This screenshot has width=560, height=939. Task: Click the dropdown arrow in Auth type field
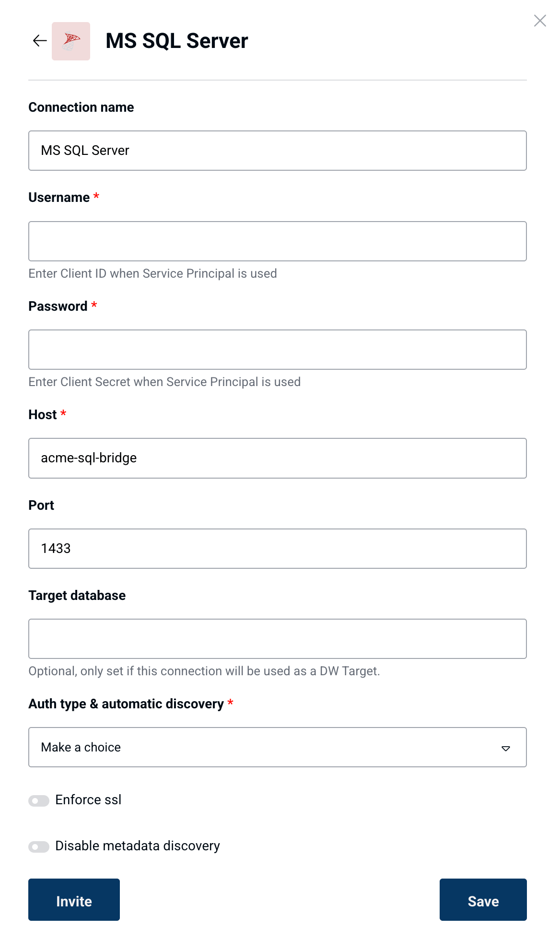pyautogui.click(x=505, y=748)
